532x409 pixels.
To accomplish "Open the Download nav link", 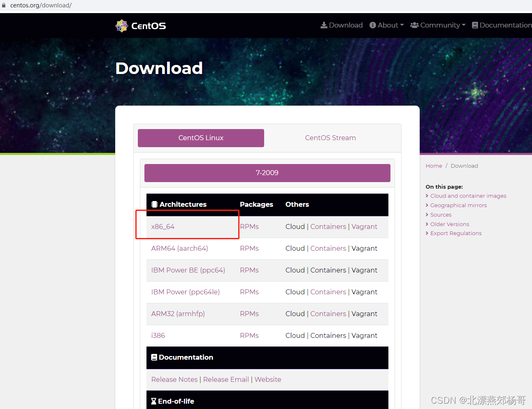I will 342,25.
